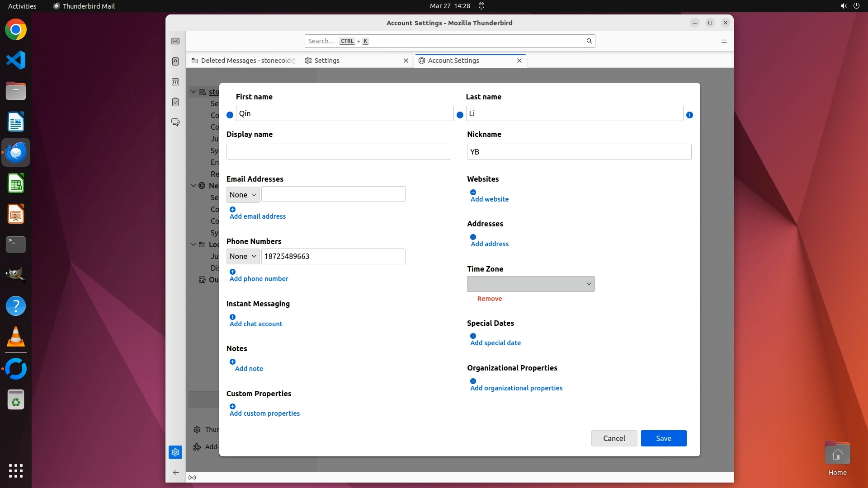Open the Thunderbird hamburger menu
The image size is (868, 488).
coord(724,41)
